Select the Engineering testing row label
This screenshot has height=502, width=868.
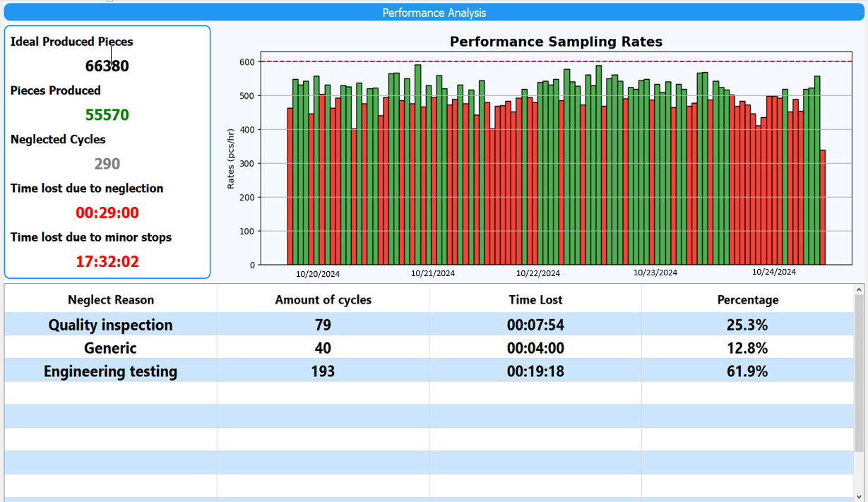tap(111, 371)
